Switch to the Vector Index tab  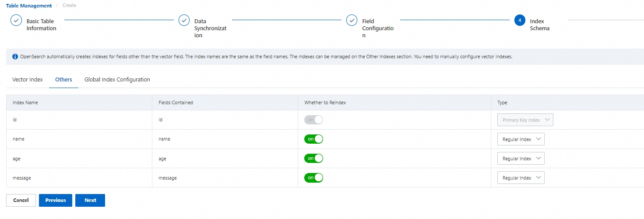tap(28, 80)
